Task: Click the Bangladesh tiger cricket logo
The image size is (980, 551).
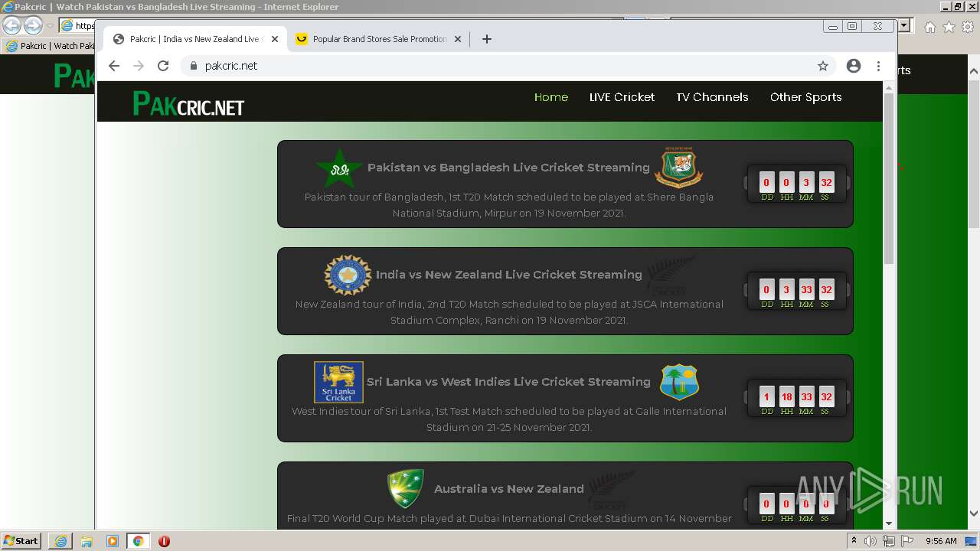Action: pyautogui.click(x=678, y=167)
